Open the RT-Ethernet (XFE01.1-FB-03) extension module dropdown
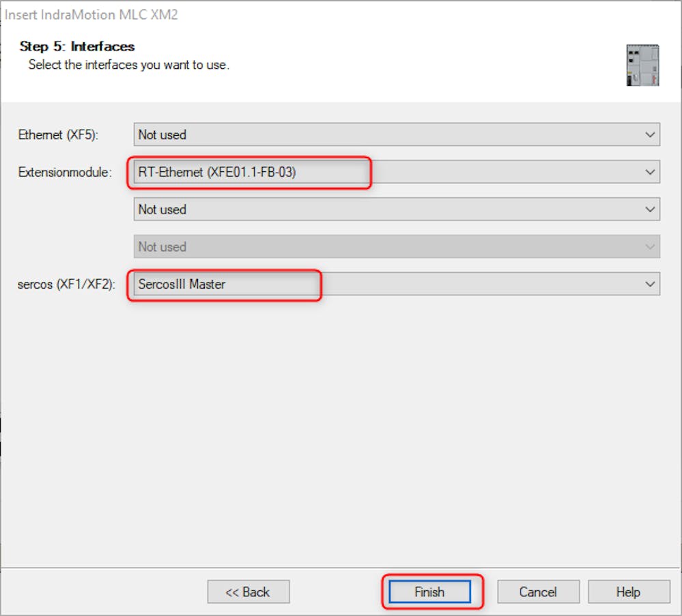The image size is (682, 616). [397, 172]
